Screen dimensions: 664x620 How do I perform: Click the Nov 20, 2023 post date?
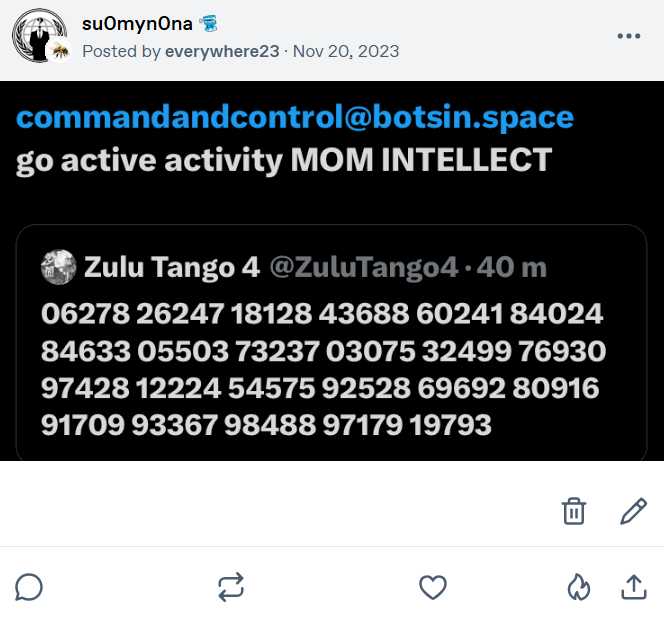(x=347, y=51)
